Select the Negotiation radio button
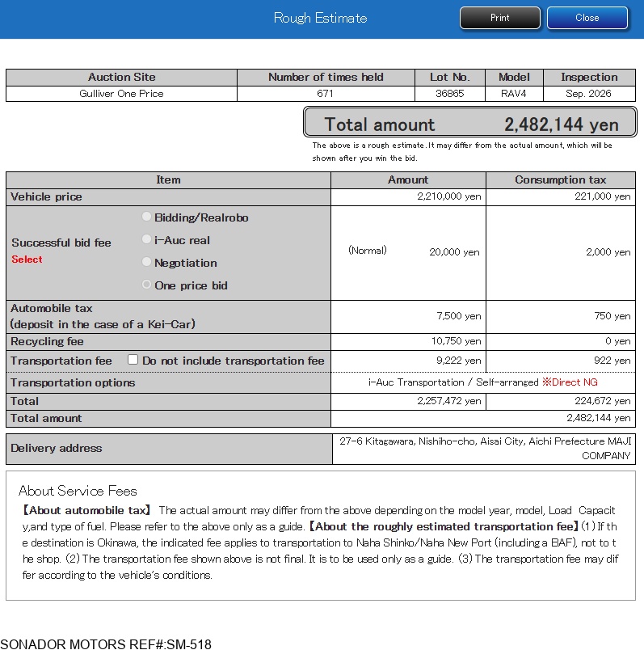The width and height of the screenshot is (644, 650). (x=146, y=263)
